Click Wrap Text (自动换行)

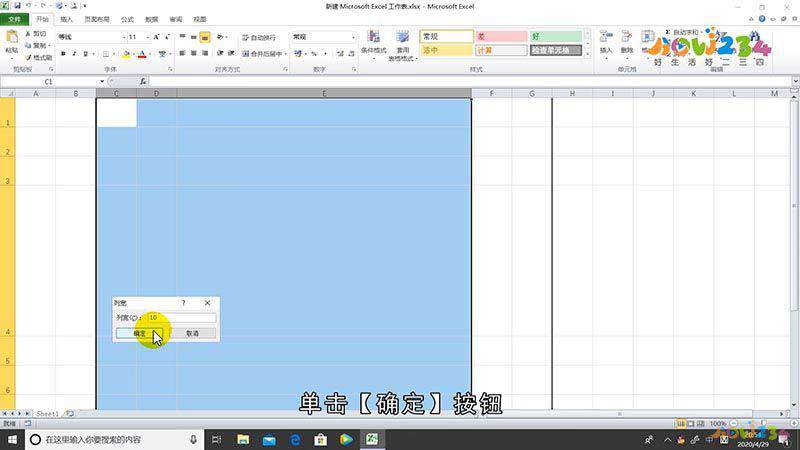259,37
